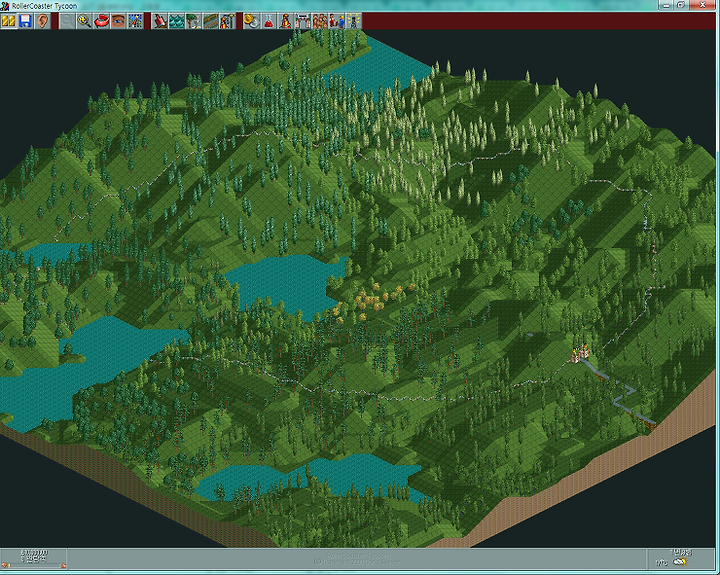Click the park entrance building on map
The image size is (720, 575).
click(580, 353)
